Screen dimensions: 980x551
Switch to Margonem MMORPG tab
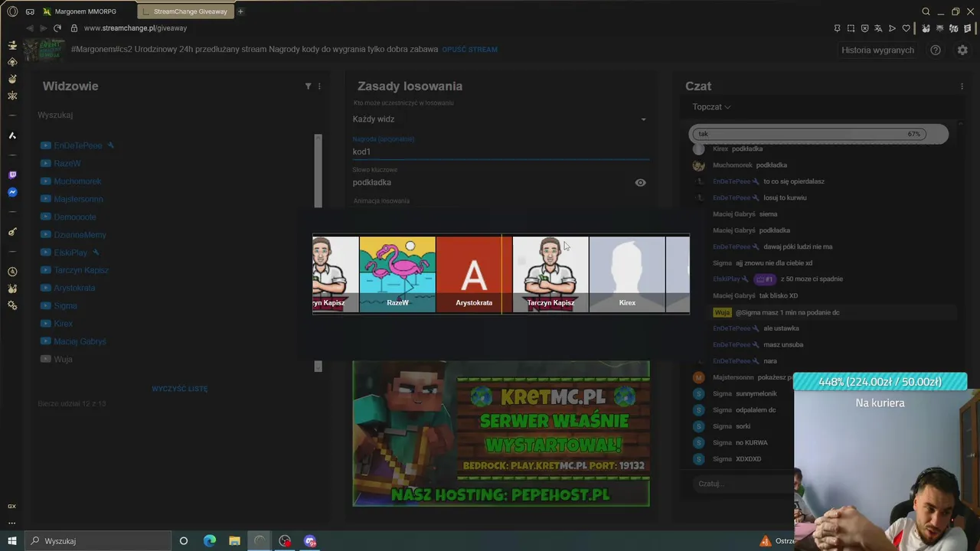(84, 11)
